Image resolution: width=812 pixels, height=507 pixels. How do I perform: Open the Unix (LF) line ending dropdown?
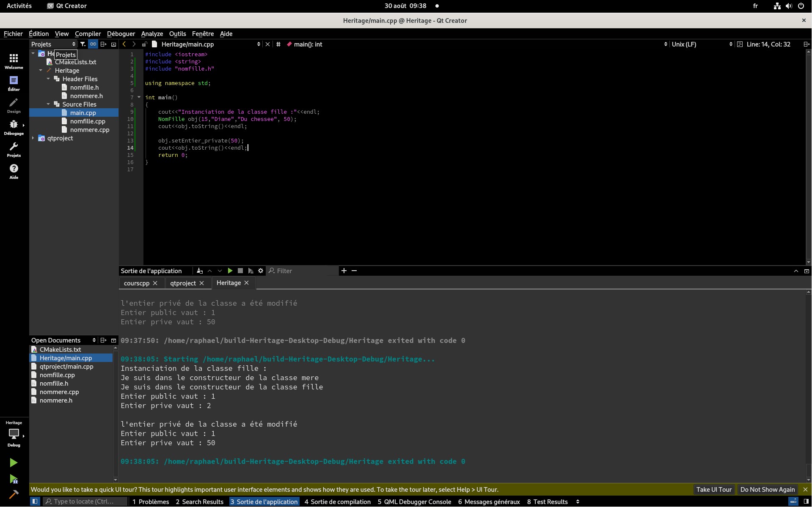point(702,44)
